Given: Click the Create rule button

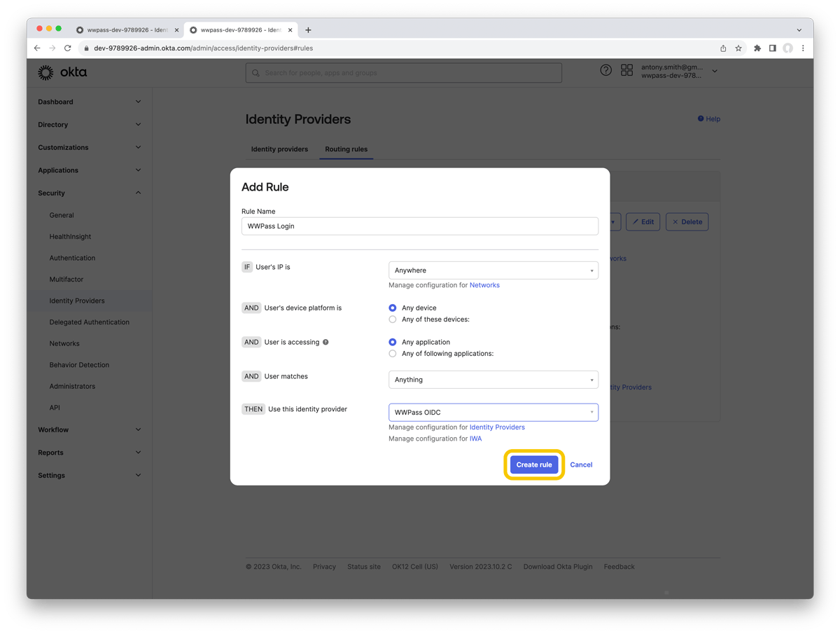Looking at the screenshot, I should (x=533, y=464).
